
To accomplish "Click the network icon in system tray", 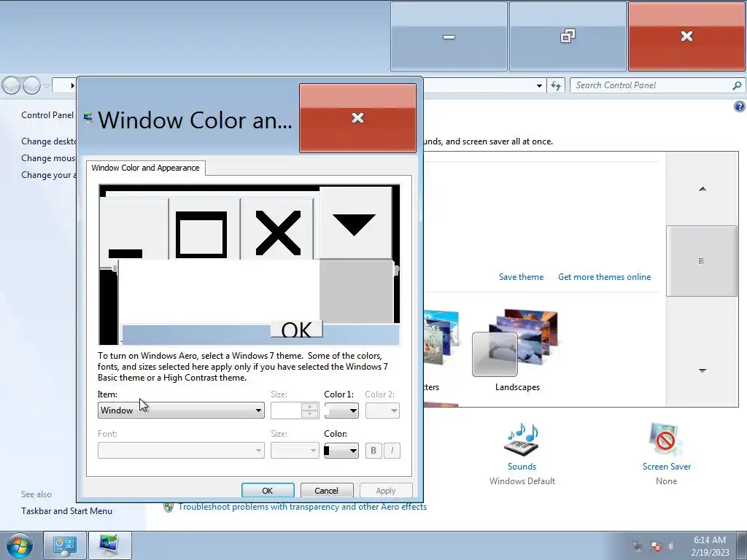I will 638,546.
